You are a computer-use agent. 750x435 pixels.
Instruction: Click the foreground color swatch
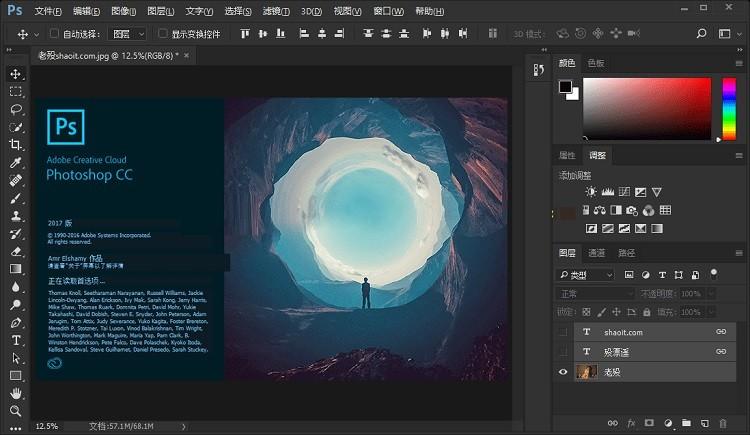tap(565, 87)
